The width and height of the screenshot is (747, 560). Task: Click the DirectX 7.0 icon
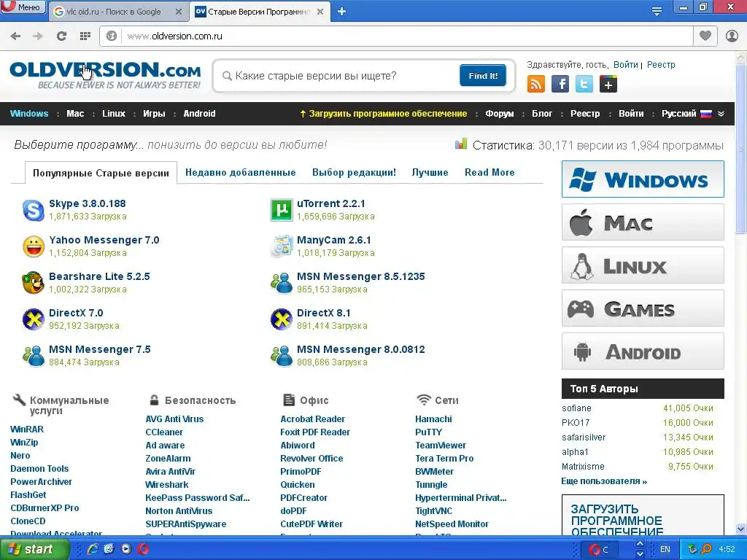click(x=34, y=319)
